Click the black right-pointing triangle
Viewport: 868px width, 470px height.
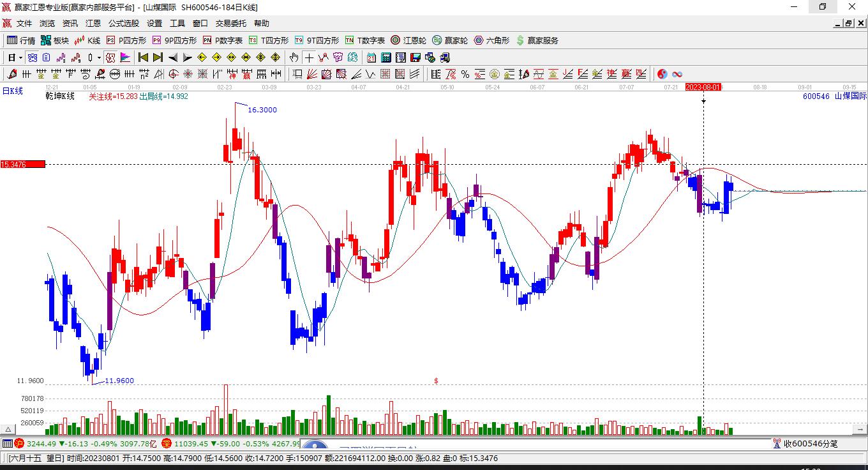[x=187, y=57]
